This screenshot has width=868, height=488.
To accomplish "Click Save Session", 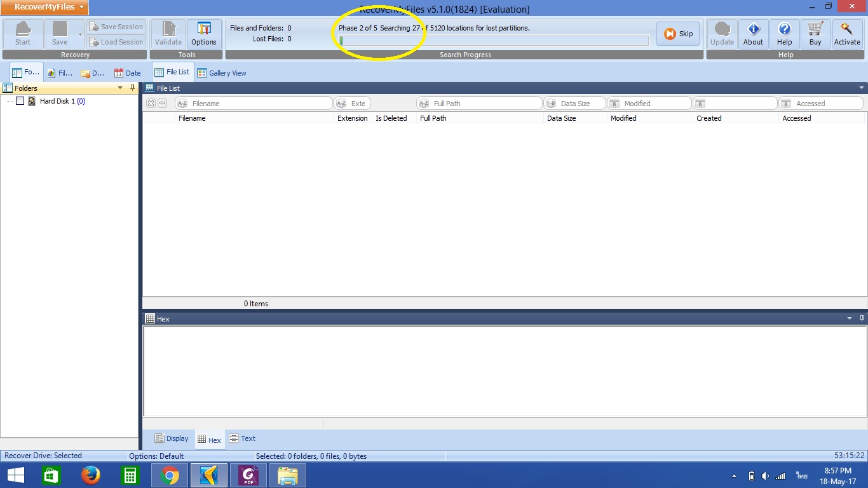I will pos(116,27).
